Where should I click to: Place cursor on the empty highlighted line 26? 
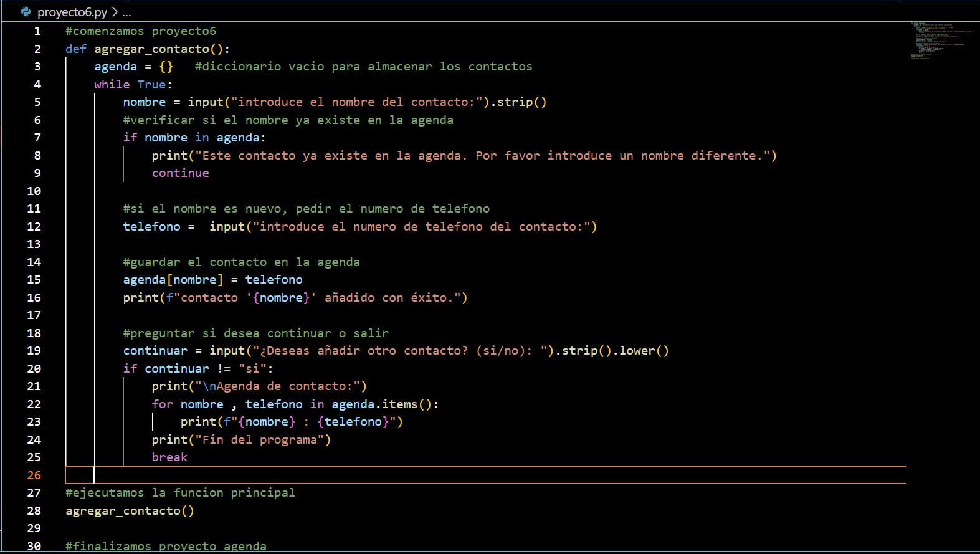(x=486, y=475)
